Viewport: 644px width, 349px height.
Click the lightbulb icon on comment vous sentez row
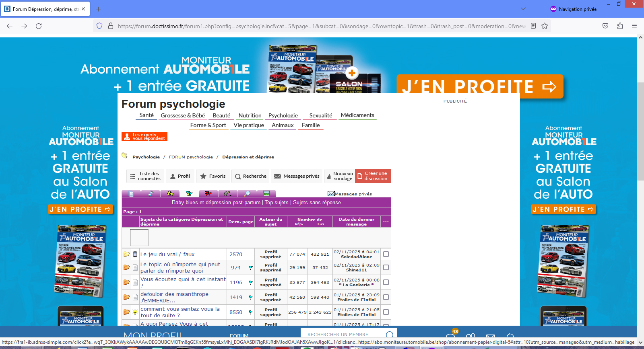(x=135, y=312)
